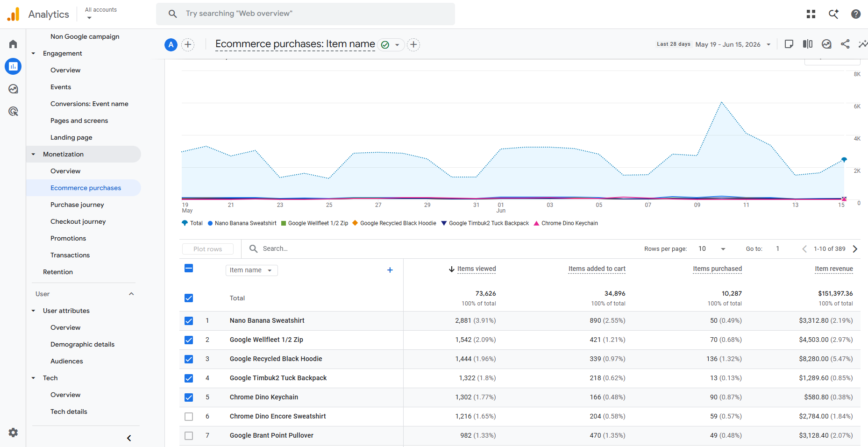Focus the top Analytics search field
868x447 pixels.
click(x=306, y=14)
